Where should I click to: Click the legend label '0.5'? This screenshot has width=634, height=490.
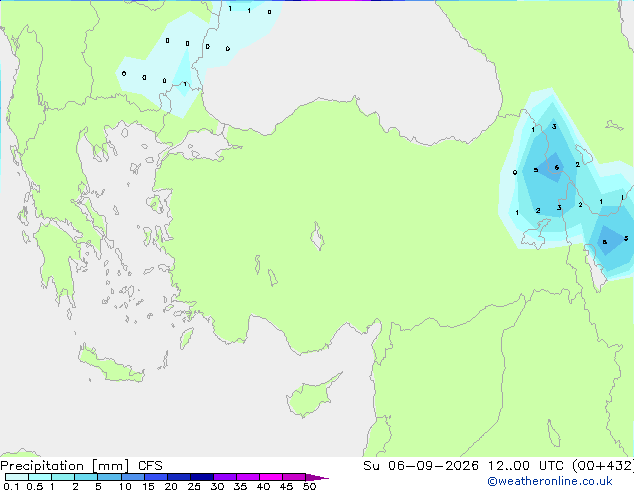pos(35,486)
